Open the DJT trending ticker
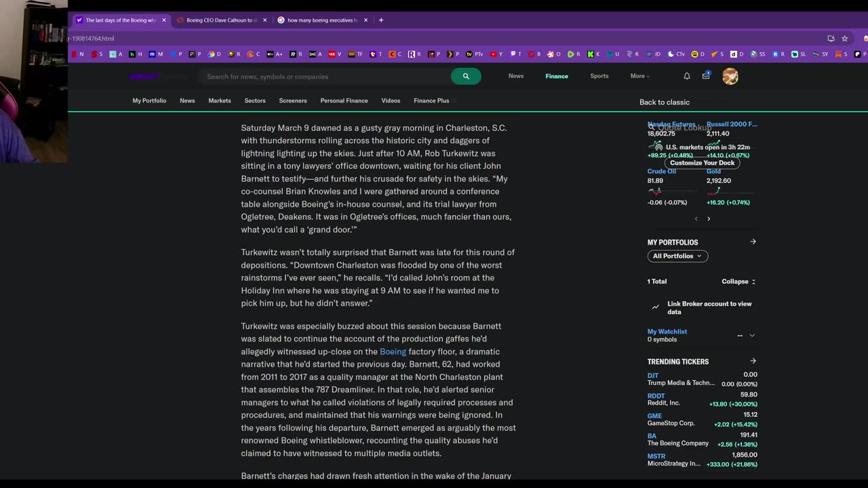This screenshot has height=488, width=868. coord(653,375)
